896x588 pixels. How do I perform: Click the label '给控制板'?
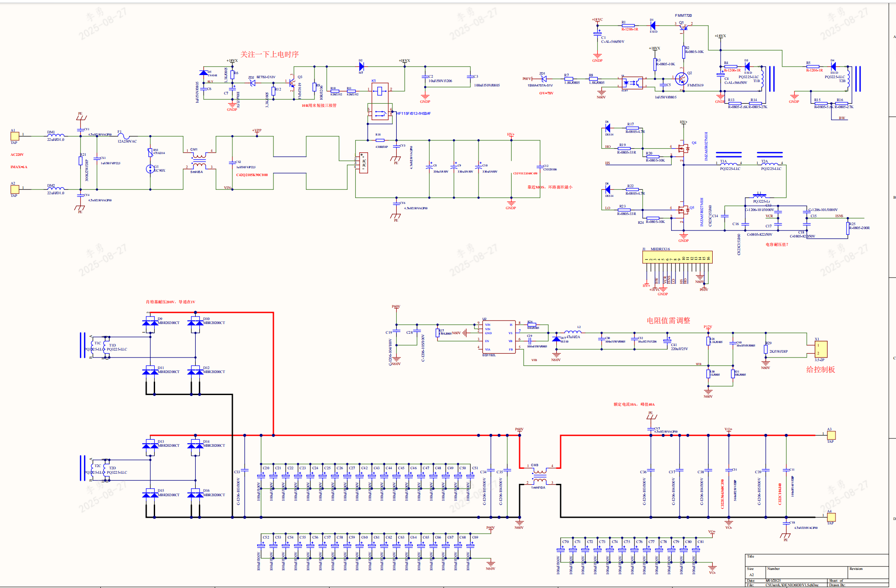click(x=820, y=369)
